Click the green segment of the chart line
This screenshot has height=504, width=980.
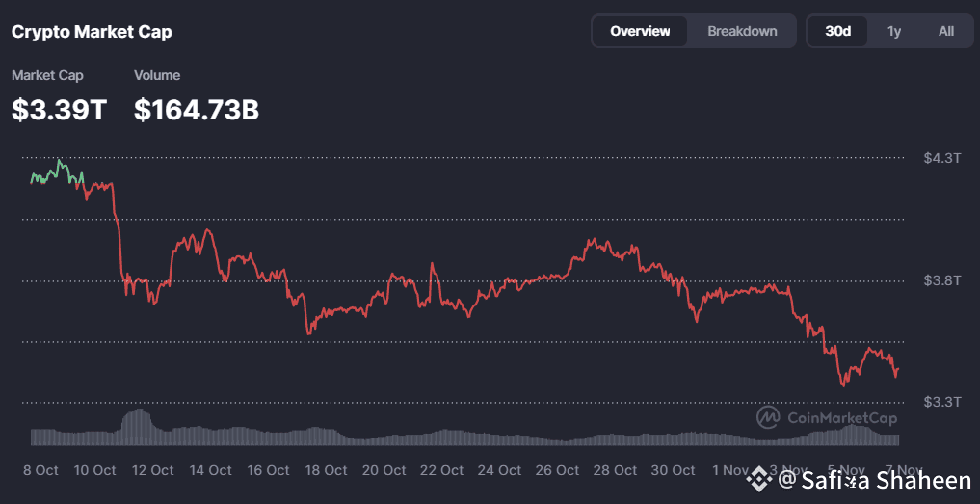tap(58, 172)
